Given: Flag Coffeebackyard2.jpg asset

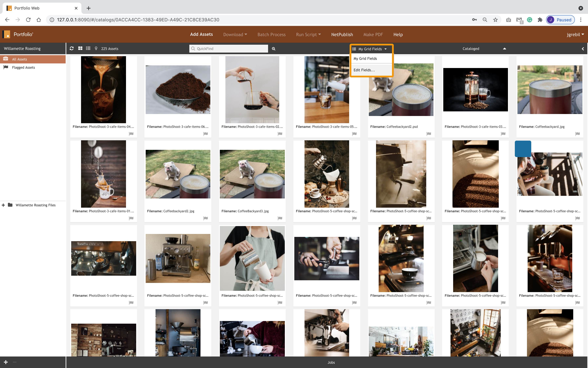Looking at the screenshot, I should pyautogui.click(x=206, y=218).
